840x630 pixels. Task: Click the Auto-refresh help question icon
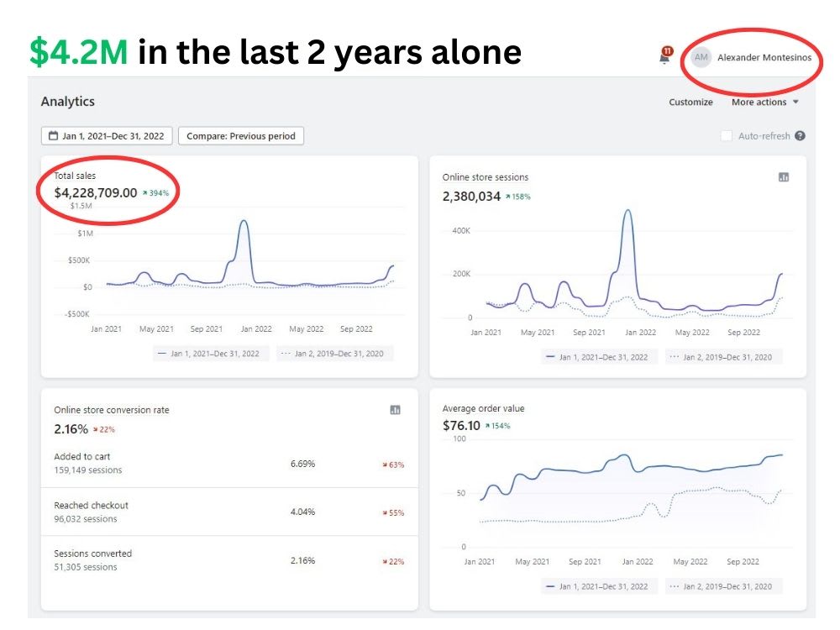pyautogui.click(x=800, y=136)
